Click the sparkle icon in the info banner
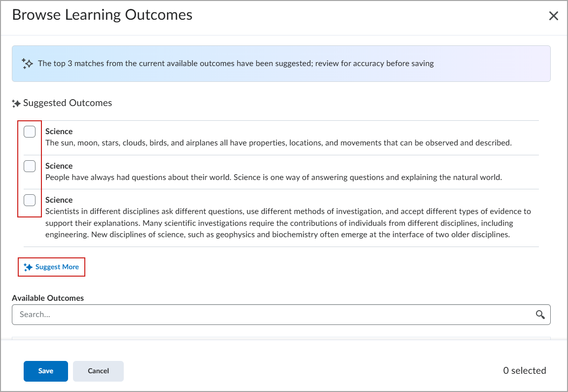Image resolution: width=568 pixels, height=392 pixels. click(x=27, y=64)
